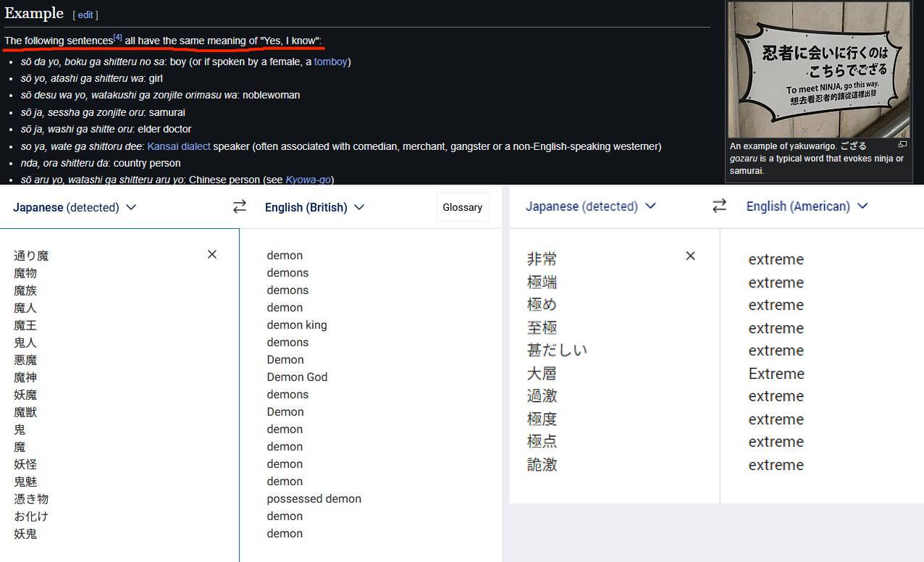
Task: Clear the demon words source text
Action: [x=212, y=254]
